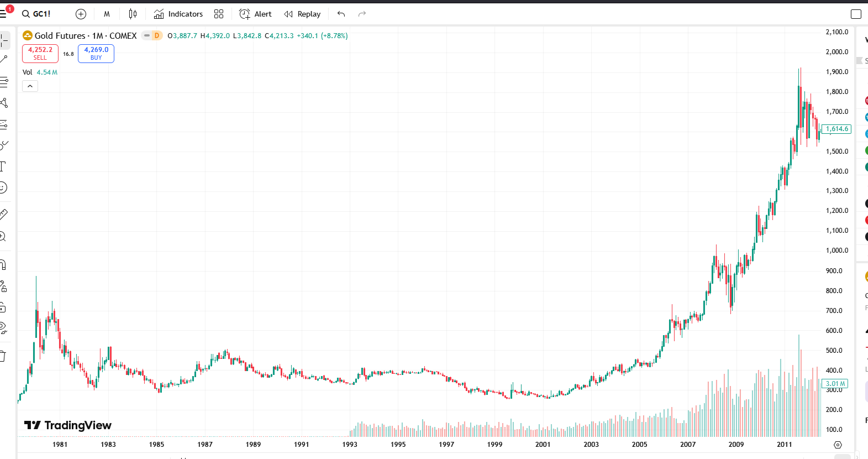
Task: Open the Fibonacci and Gann tools
Action: 4,82
